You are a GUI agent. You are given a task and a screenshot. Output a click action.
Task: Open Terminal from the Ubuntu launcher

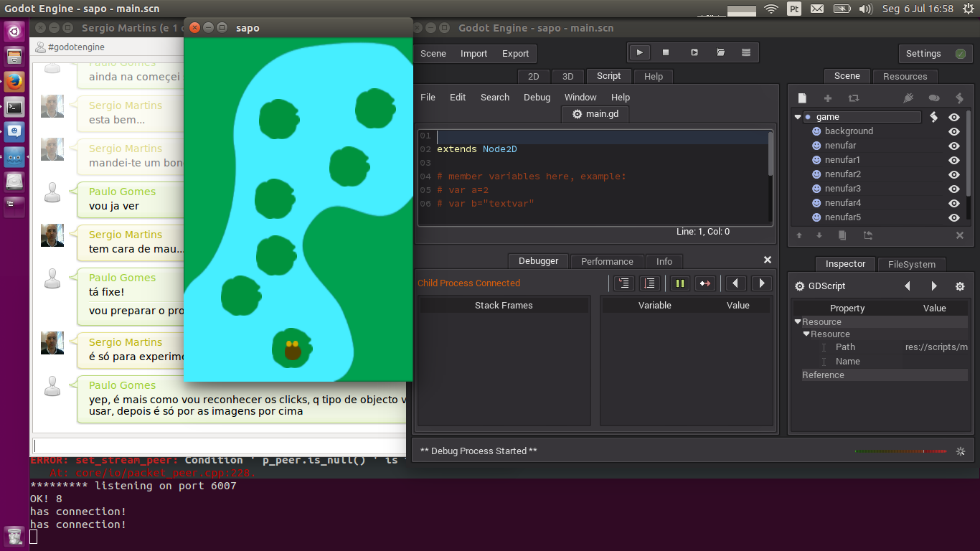(x=14, y=107)
